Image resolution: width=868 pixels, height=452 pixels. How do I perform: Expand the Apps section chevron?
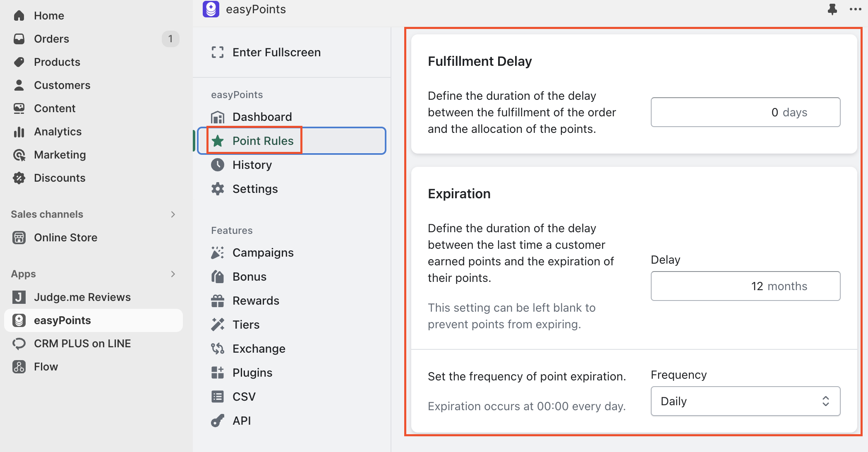(173, 274)
